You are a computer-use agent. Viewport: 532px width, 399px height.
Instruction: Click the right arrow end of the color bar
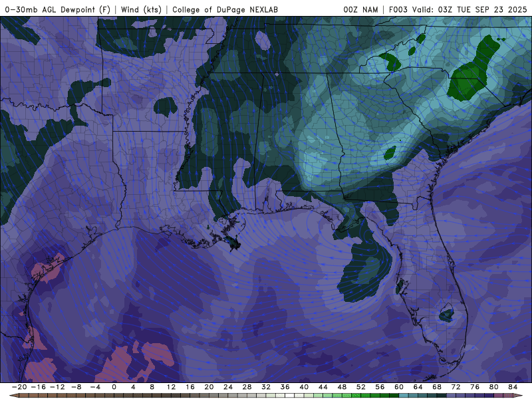[x=519, y=396]
